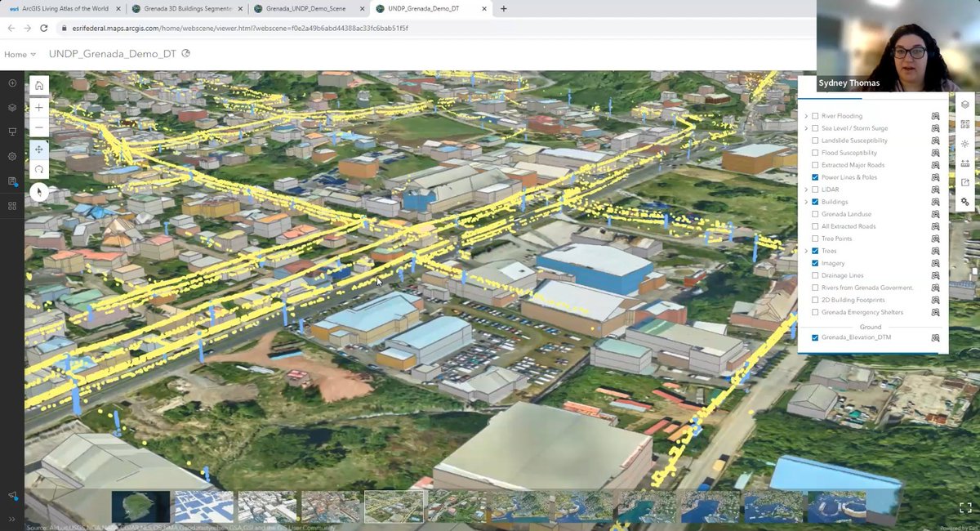Expand the Buildings layer group

(806, 202)
